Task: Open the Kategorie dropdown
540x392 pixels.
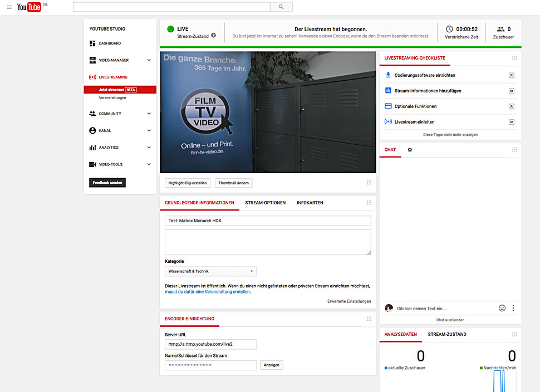Action: [x=211, y=271]
